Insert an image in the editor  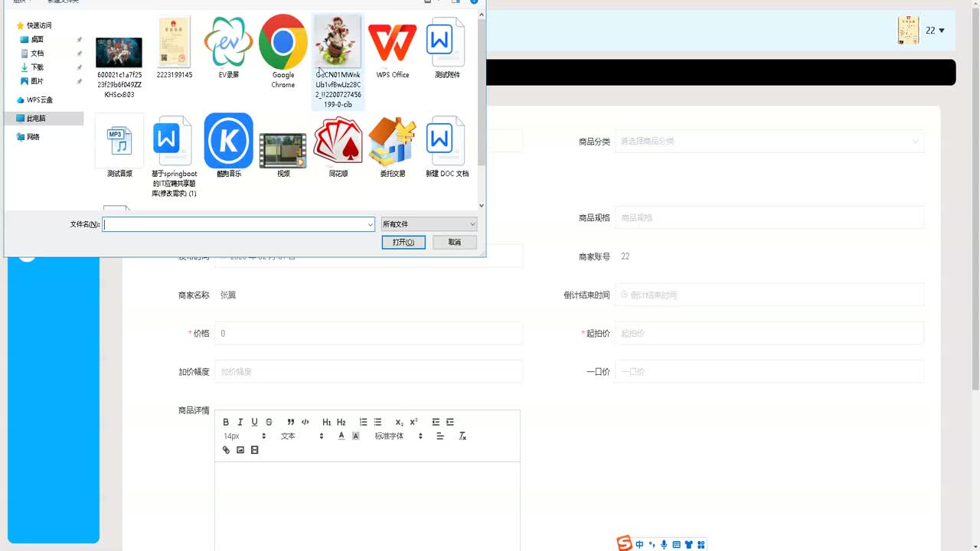(x=240, y=450)
